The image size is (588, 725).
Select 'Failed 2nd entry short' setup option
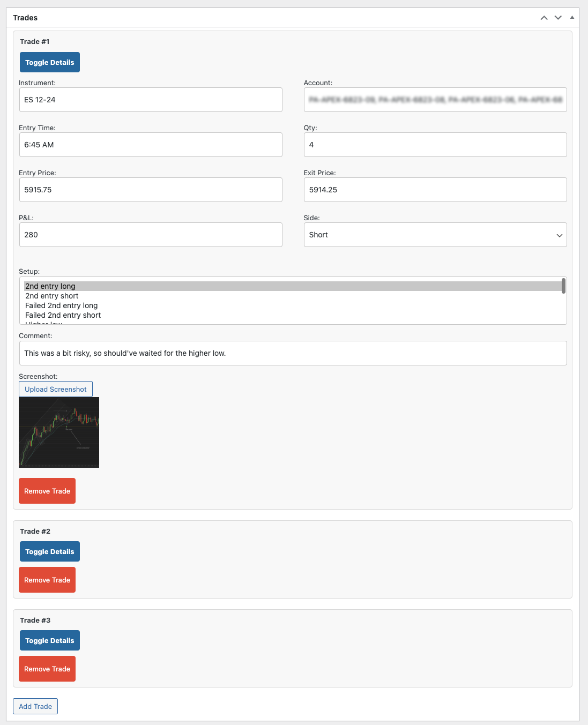[293, 315]
